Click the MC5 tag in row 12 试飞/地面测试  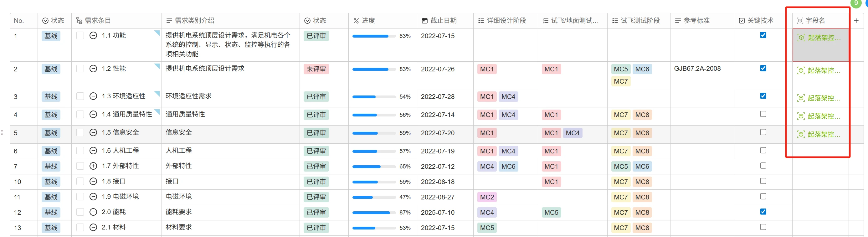551,212
